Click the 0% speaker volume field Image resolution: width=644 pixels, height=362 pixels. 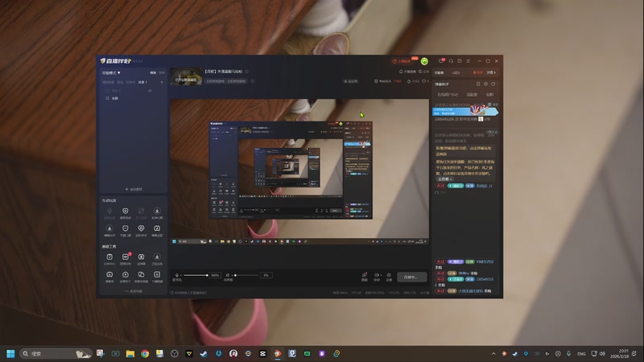click(x=266, y=275)
